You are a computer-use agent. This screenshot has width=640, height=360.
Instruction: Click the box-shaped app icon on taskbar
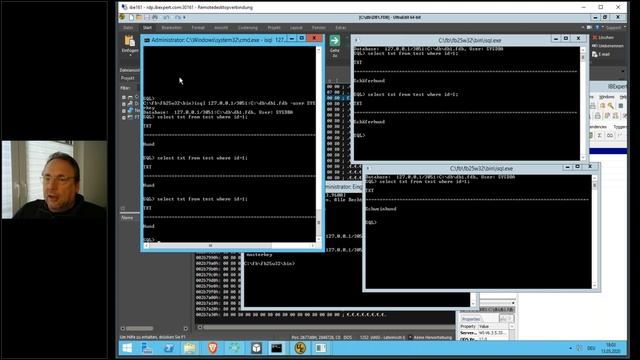pos(256,348)
